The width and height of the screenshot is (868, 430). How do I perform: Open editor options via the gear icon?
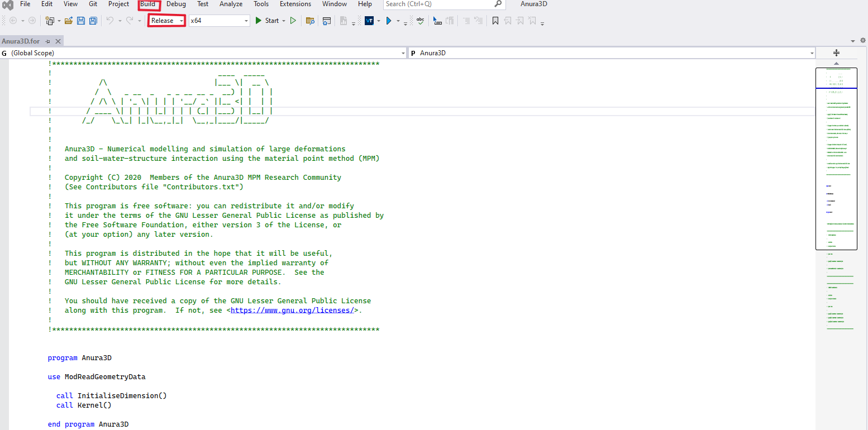click(863, 40)
